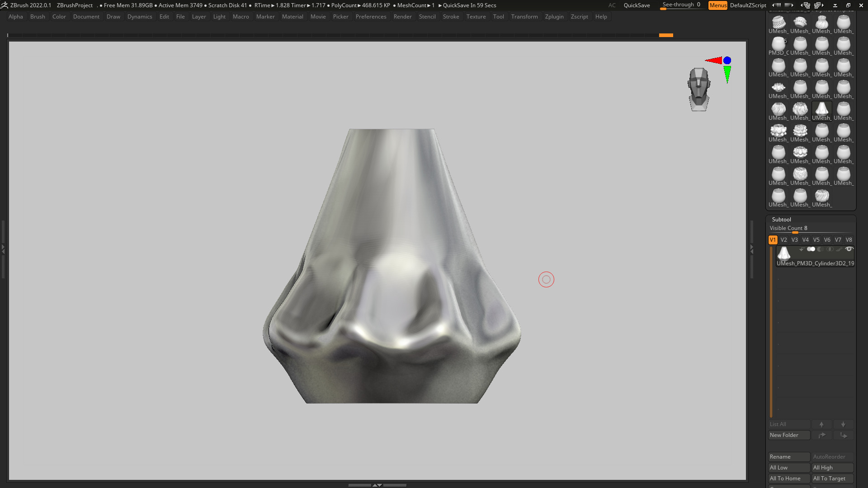Click the All Low button
868x488 pixels.
pyautogui.click(x=789, y=468)
